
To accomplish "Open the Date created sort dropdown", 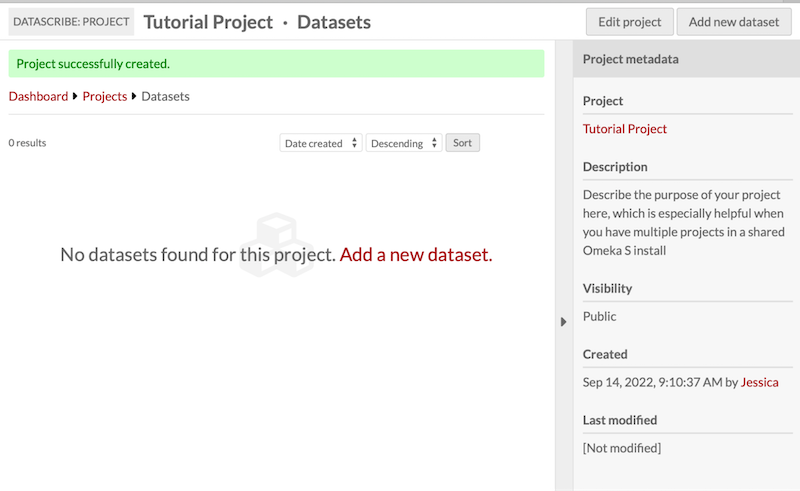I will (x=321, y=143).
